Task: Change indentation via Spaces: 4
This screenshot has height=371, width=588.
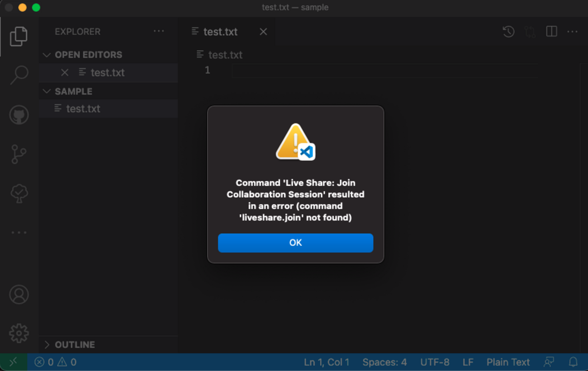Action: 384,362
